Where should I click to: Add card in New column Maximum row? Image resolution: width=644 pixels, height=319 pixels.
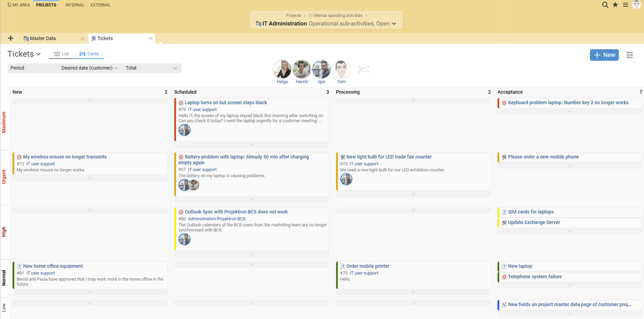(x=90, y=101)
